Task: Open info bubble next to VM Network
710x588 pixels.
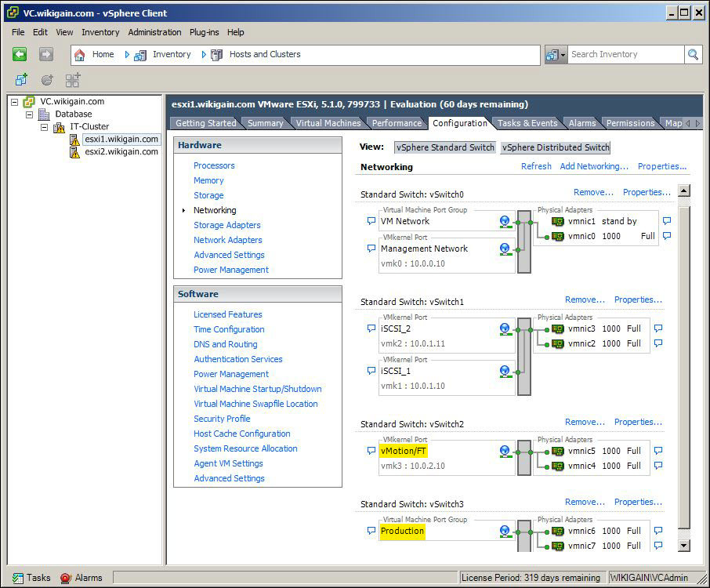Action: (x=371, y=221)
